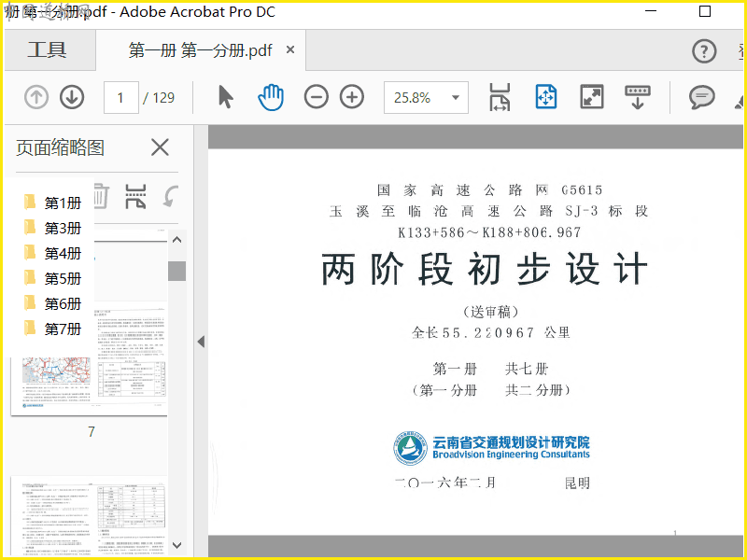This screenshot has height=560, width=747.
Task: Switch to 第一册 第一分册.pdf tab
Action: click(x=200, y=50)
